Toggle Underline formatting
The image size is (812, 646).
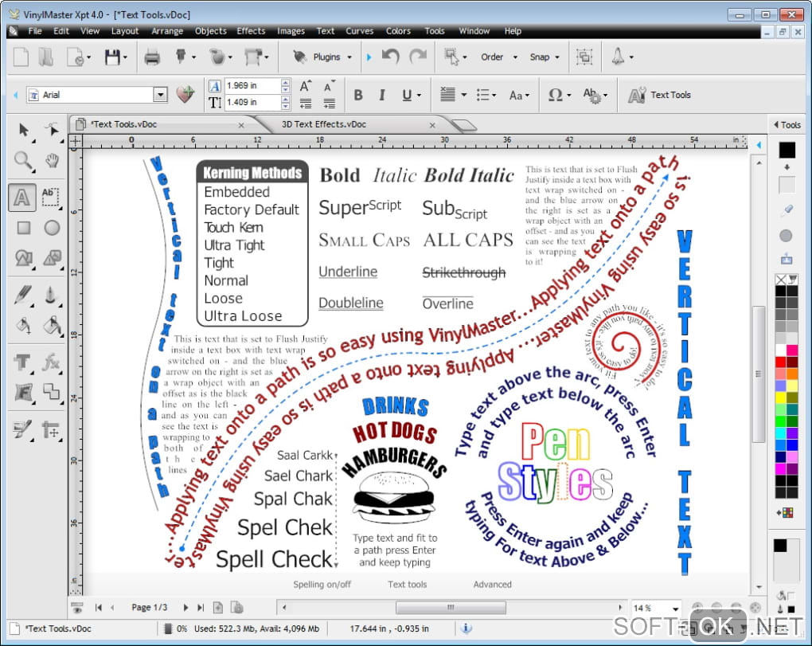[407, 96]
